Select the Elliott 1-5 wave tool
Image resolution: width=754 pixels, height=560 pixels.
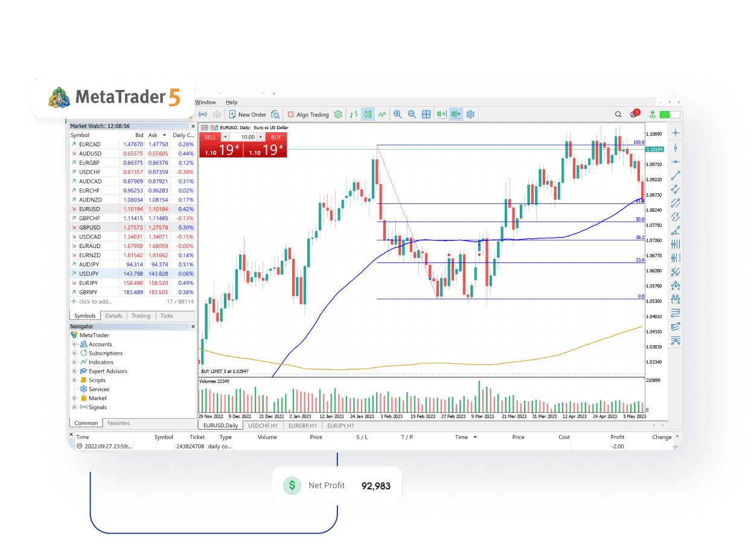click(676, 299)
